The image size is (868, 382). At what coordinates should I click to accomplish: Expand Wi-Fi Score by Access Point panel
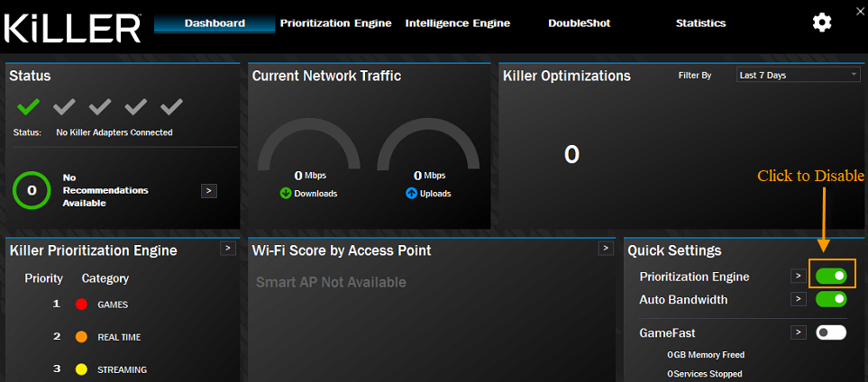point(607,248)
